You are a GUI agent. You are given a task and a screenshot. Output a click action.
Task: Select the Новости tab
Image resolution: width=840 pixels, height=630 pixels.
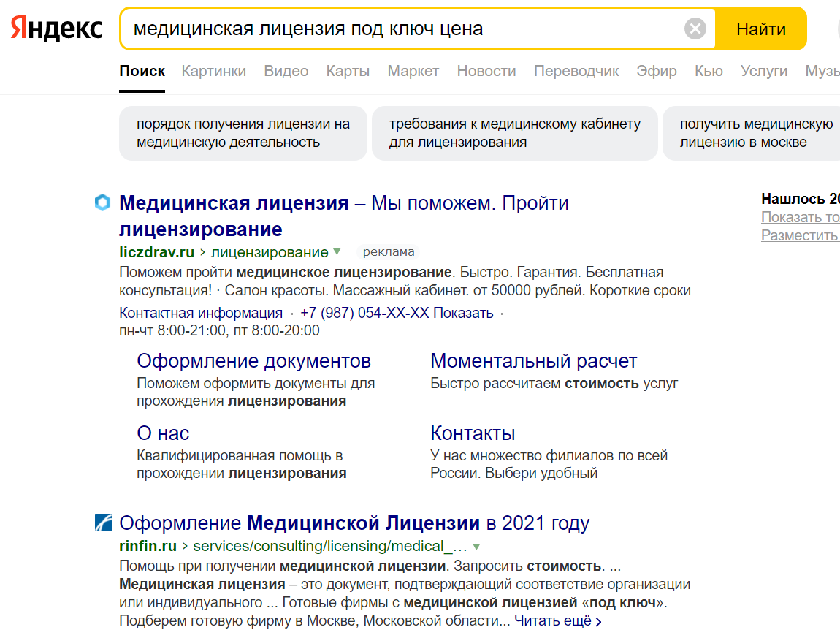486,71
